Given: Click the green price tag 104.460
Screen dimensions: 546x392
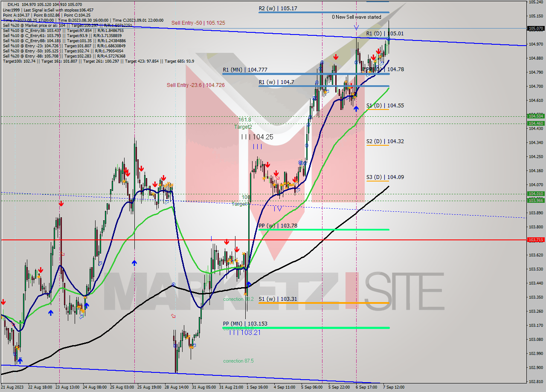Looking at the screenshot, I should click(536, 124).
